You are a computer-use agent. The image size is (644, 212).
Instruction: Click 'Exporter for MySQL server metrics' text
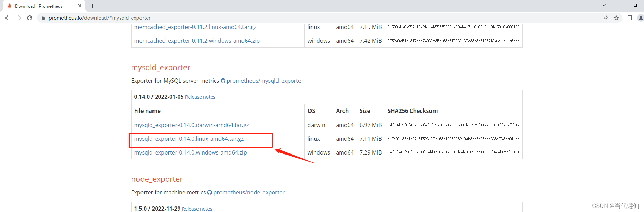coord(175,81)
